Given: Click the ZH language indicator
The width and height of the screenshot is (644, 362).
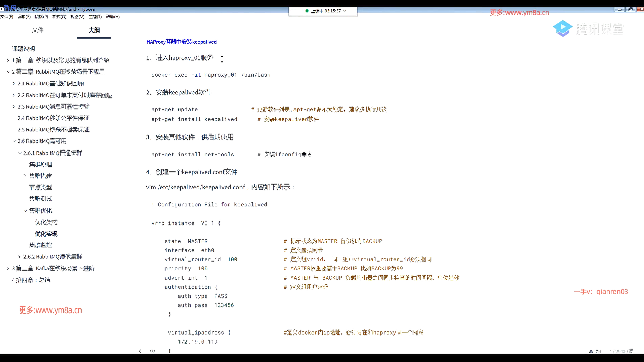Looking at the screenshot, I should tap(598, 352).
